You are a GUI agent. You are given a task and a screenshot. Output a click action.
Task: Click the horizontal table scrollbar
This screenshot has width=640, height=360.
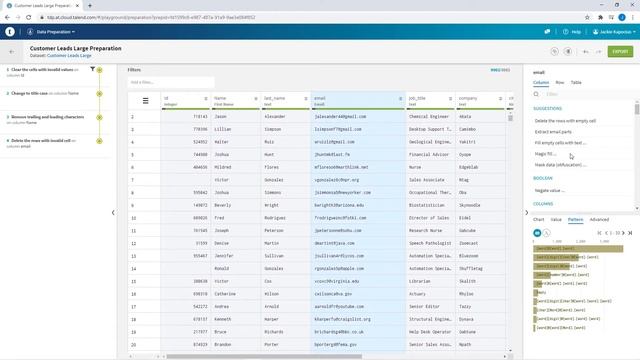click(x=264, y=357)
